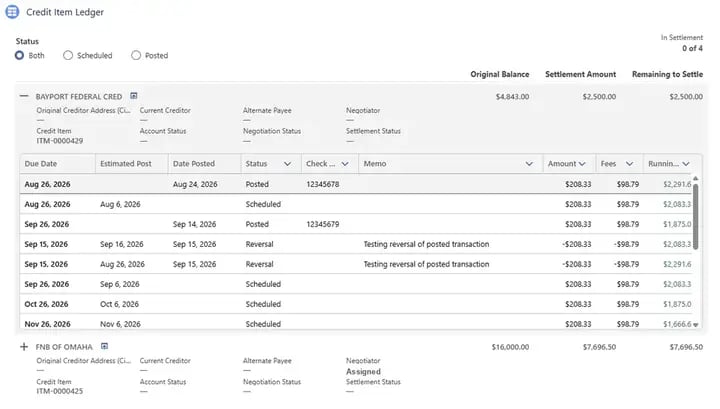Click the Sep 14, 2026 date posted cell
This screenshot has width=720, height=409.
(194, 224)
